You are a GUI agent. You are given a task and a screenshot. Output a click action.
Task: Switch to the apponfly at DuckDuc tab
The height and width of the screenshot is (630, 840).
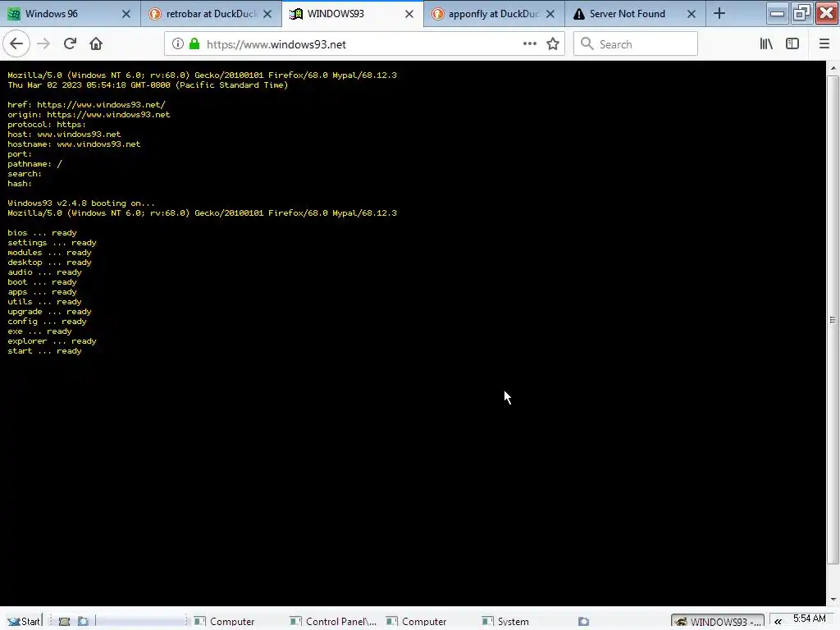[493, 14]
